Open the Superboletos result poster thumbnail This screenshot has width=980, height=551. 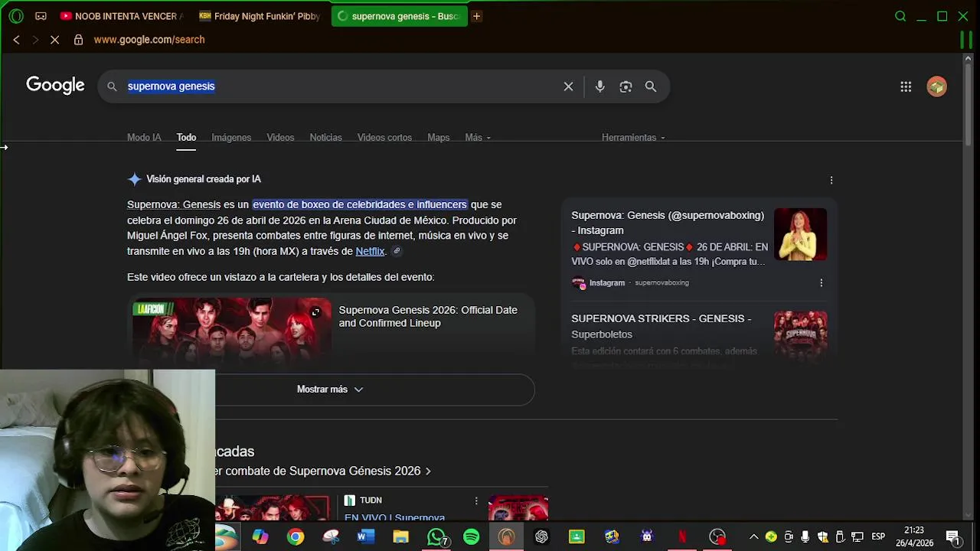(800, 335)
